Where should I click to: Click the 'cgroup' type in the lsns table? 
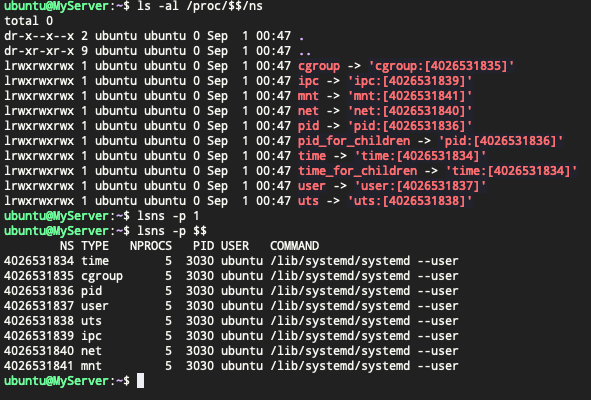pyautogui.click(x=102, y=276)
